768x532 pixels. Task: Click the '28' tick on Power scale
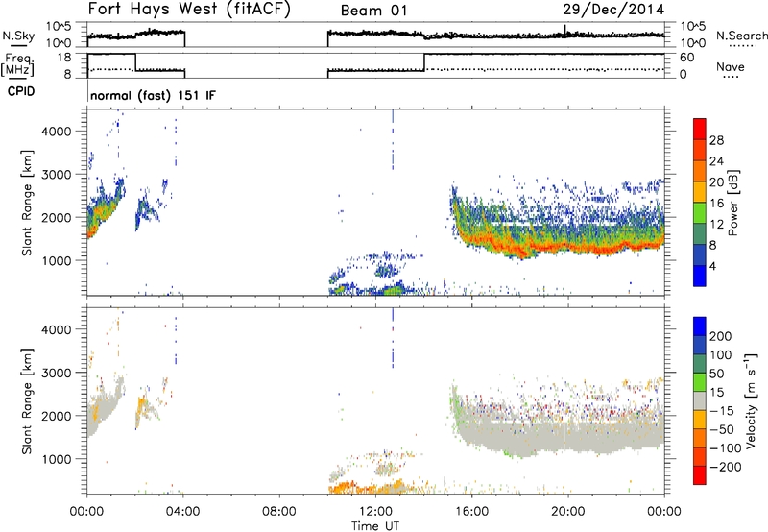pyautogui.click(x=716, y=140)
